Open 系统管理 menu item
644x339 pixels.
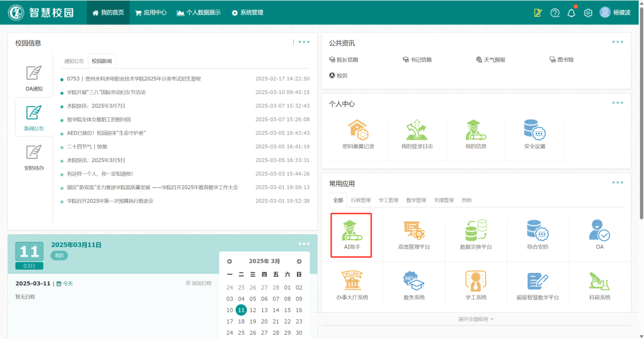pyautogui.click(x=247, y=13)
